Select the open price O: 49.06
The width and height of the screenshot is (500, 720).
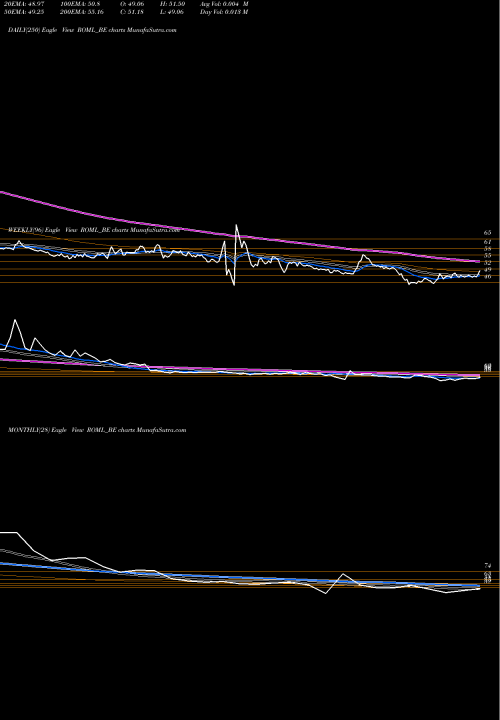[x=132, y=4]
